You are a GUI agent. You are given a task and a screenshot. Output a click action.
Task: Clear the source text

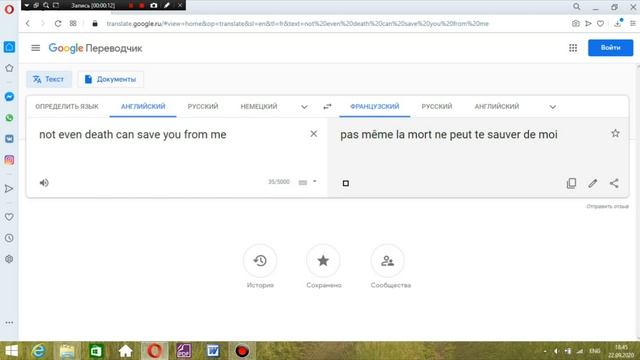pyautogui.click(x=313, y=134)
